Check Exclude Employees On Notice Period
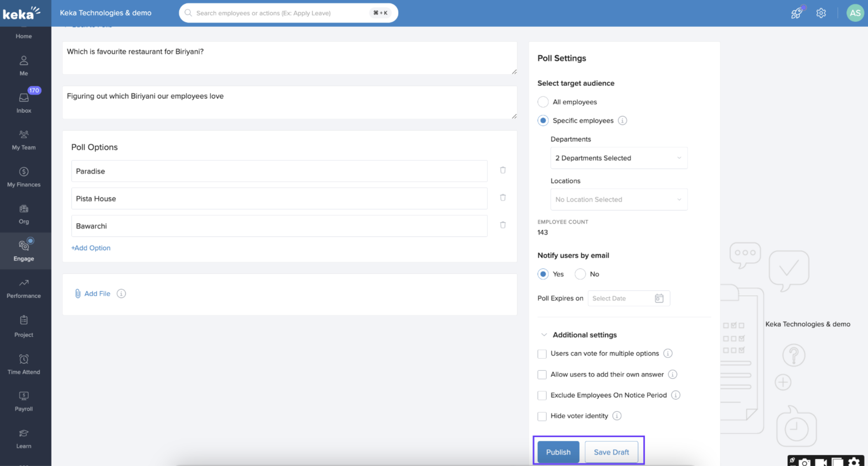Image resolution: width=868 pixels, height=466 pixels. [542, 395]
